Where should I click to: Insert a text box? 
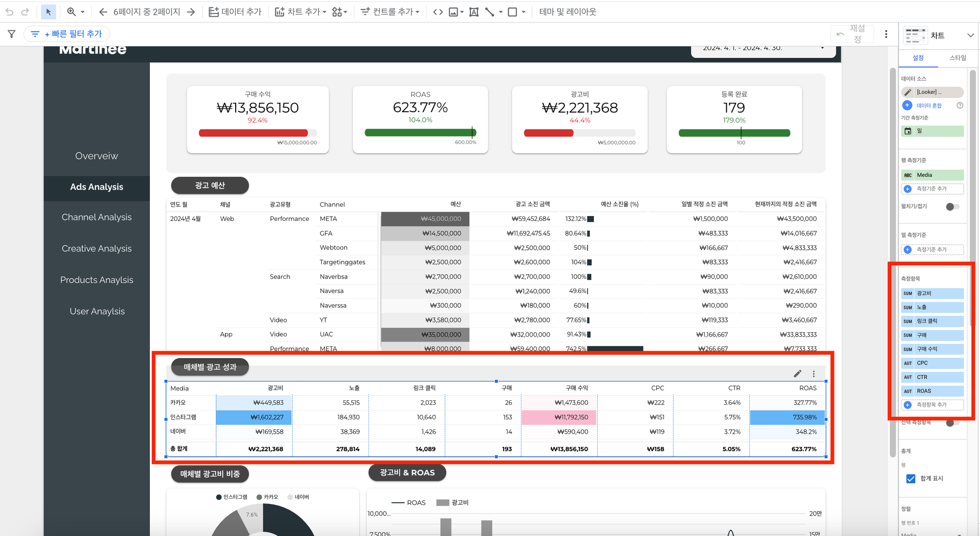point(474,12)
